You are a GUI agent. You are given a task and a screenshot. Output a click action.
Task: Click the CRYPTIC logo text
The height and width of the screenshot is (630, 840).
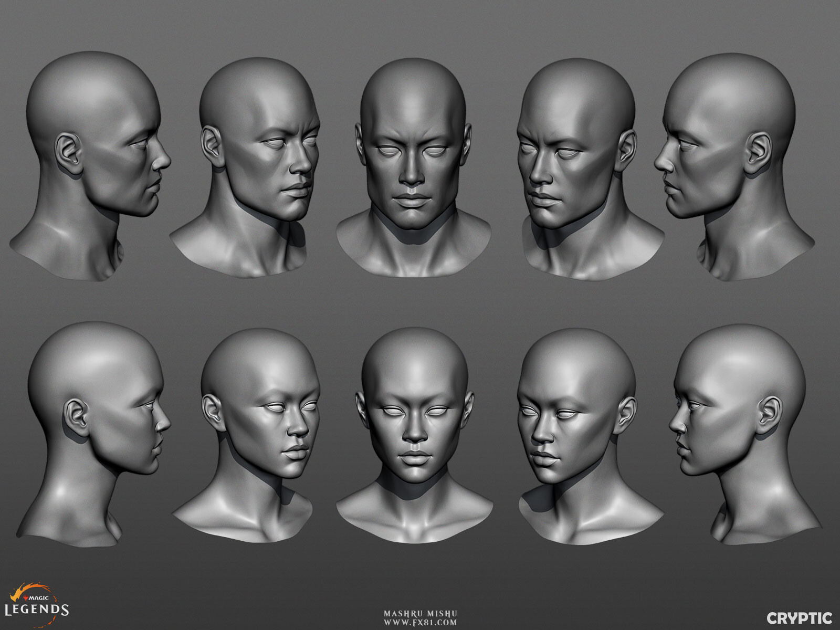click(800, 618)
